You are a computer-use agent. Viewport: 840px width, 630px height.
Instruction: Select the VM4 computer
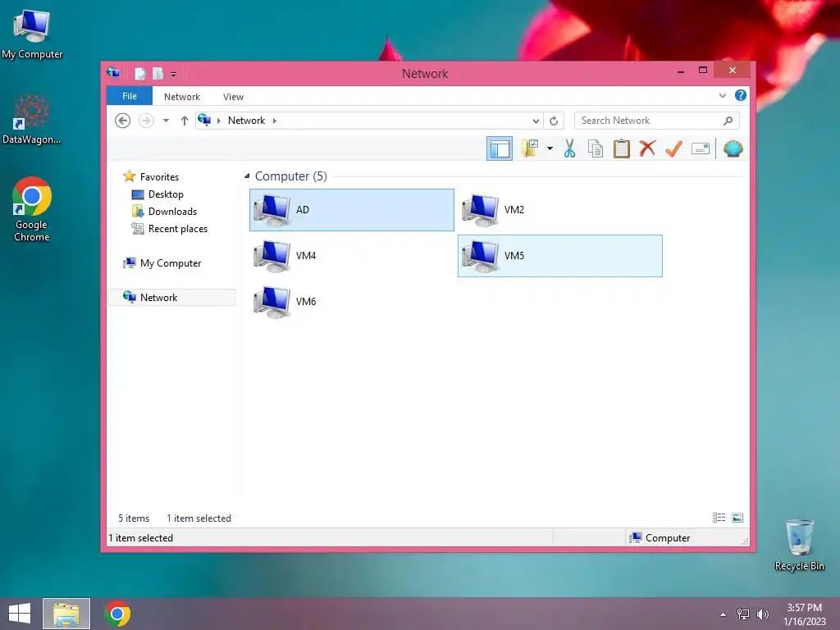point(351,256)
